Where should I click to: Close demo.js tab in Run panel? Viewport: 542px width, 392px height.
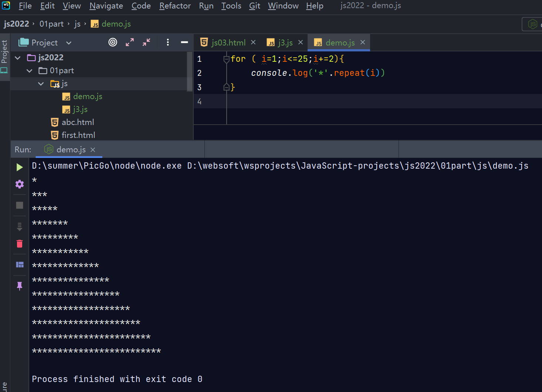point(93,149)
